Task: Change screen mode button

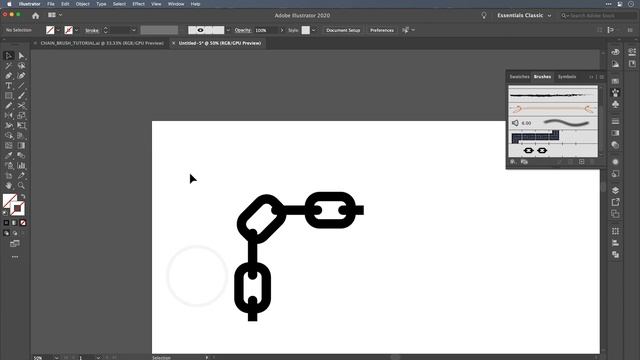Action: [x=15, y=244]
